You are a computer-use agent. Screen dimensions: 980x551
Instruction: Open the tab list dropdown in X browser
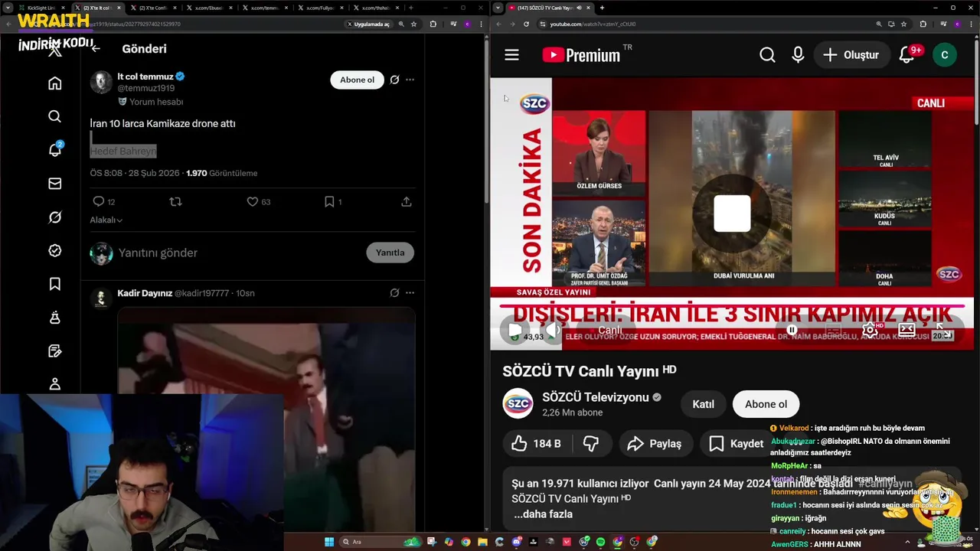tap(6, 8)
